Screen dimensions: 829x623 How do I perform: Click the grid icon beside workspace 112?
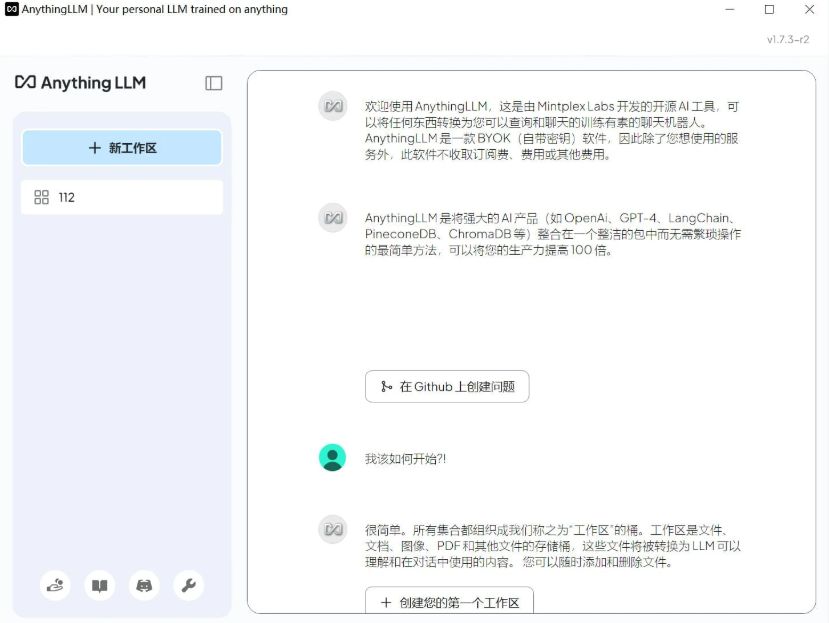[42, 197]
